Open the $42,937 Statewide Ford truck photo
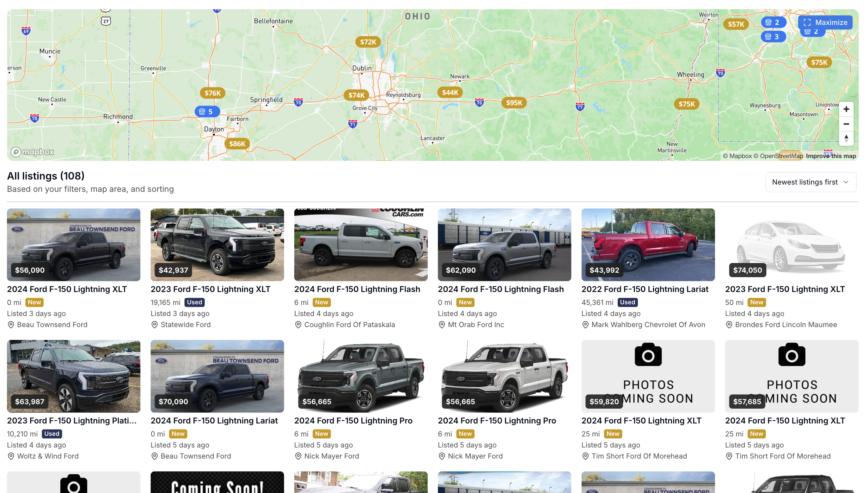 pyautogui.click(x=217, y=245)
